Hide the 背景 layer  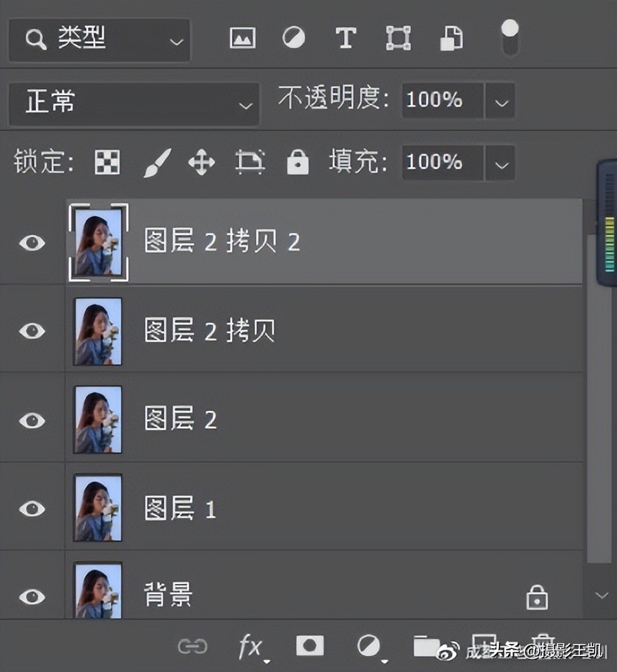coord(32,596)
